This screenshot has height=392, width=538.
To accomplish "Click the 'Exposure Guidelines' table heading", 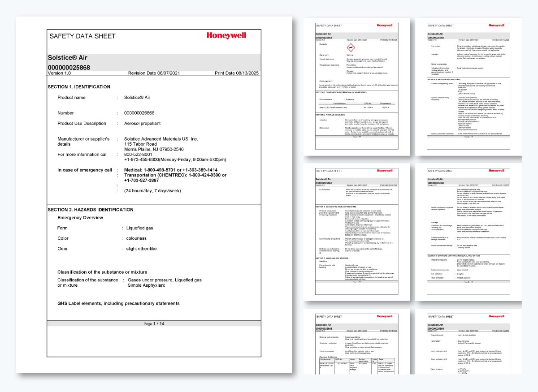I will click(329, 357).
